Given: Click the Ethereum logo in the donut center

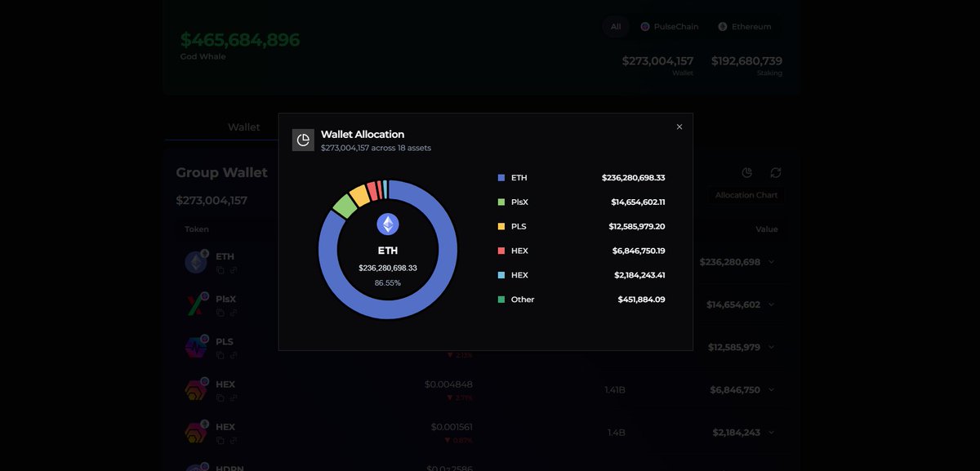Looking at the screenshot, I should 388,224.
